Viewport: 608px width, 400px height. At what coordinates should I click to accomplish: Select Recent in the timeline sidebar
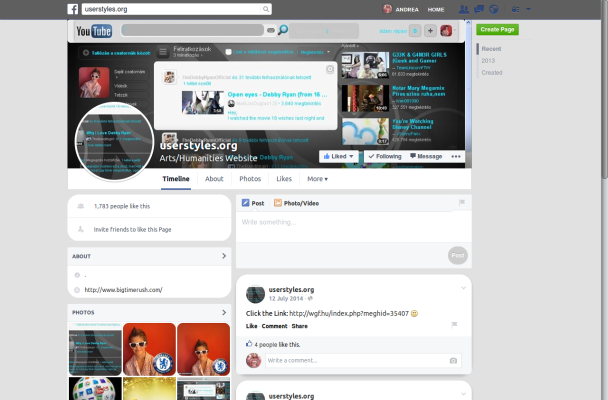click(491, 49)
